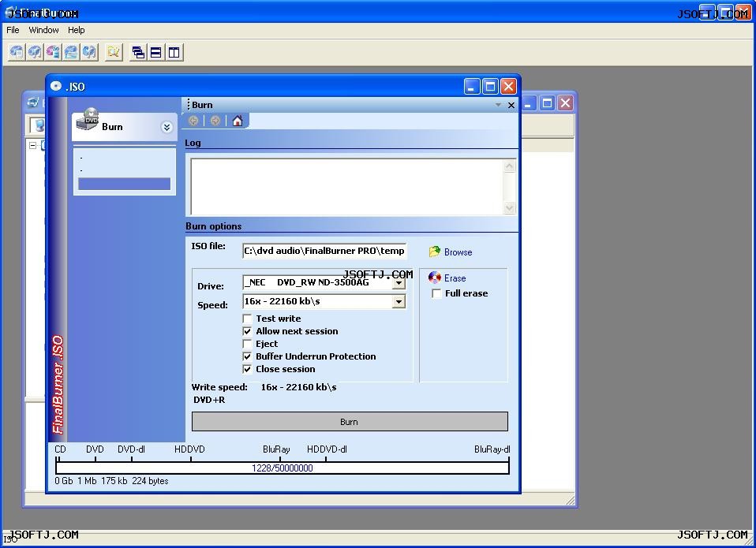Click the audio ripper disc toolbar icon
Image resolution: width=756 pixels, height=548 pixels.
(x=90, y=52)
